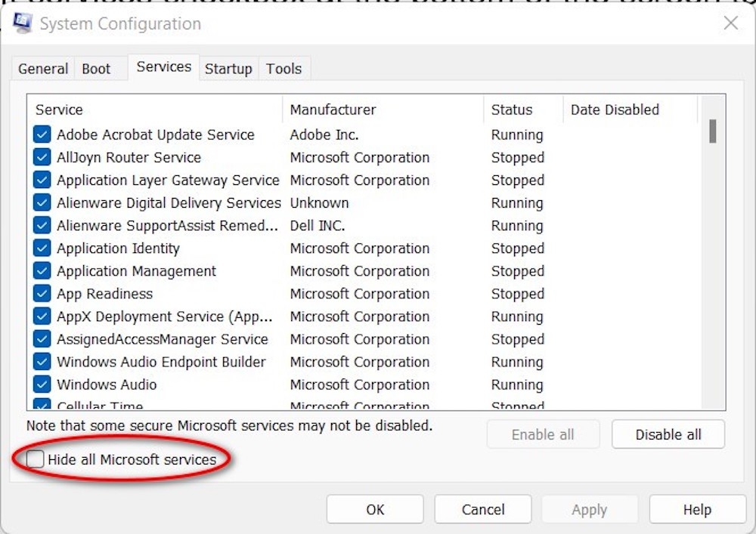Uncheck Alienware Digital Delivery Services

click(42, 202)
